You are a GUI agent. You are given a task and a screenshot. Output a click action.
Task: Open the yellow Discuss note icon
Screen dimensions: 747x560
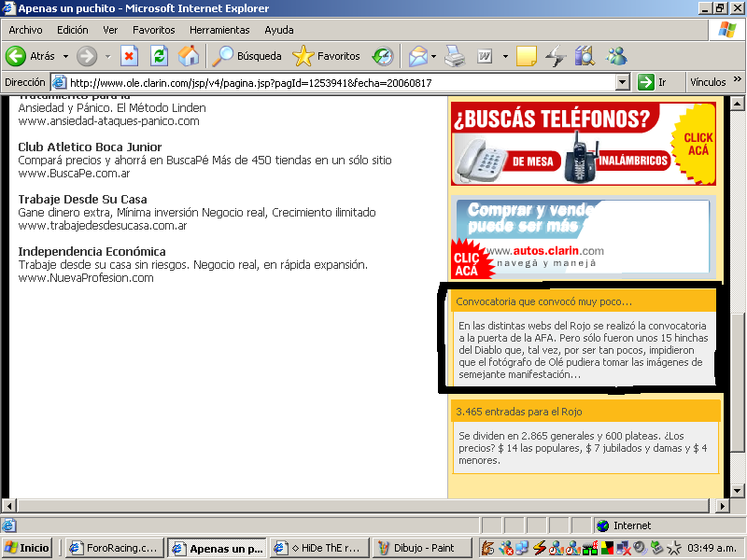click(x=527, y=56)
